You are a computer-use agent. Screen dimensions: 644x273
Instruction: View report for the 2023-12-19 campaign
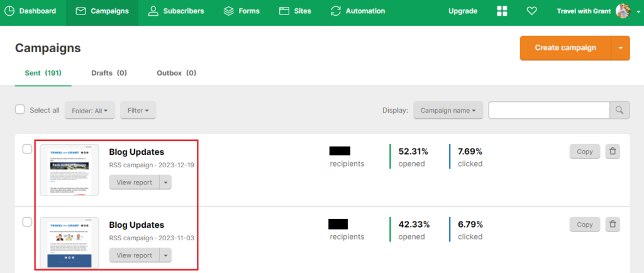(134, 182)
